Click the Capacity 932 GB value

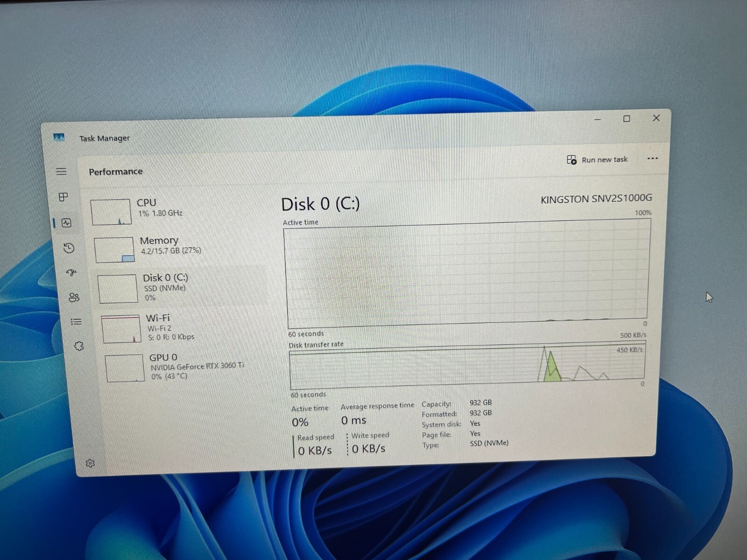[481, 402]
